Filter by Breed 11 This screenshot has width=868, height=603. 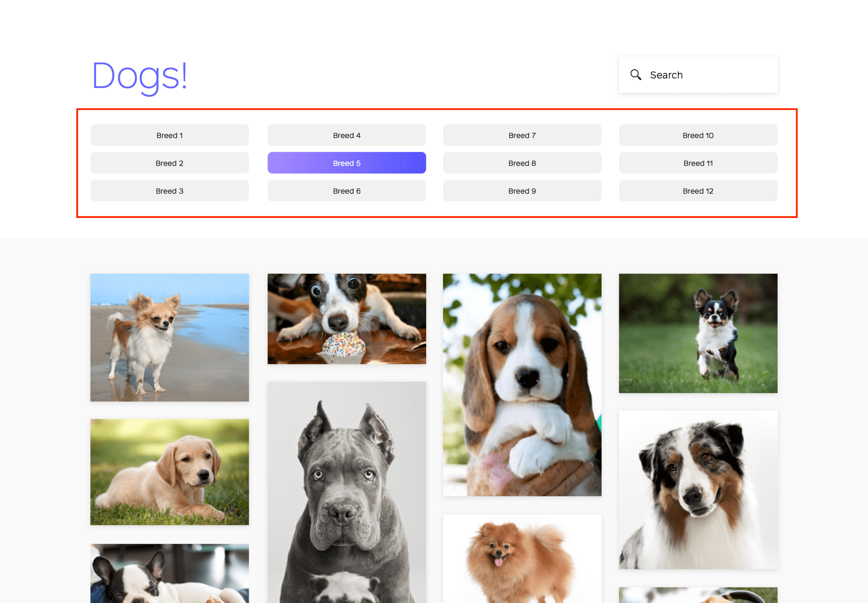point(698,163)
